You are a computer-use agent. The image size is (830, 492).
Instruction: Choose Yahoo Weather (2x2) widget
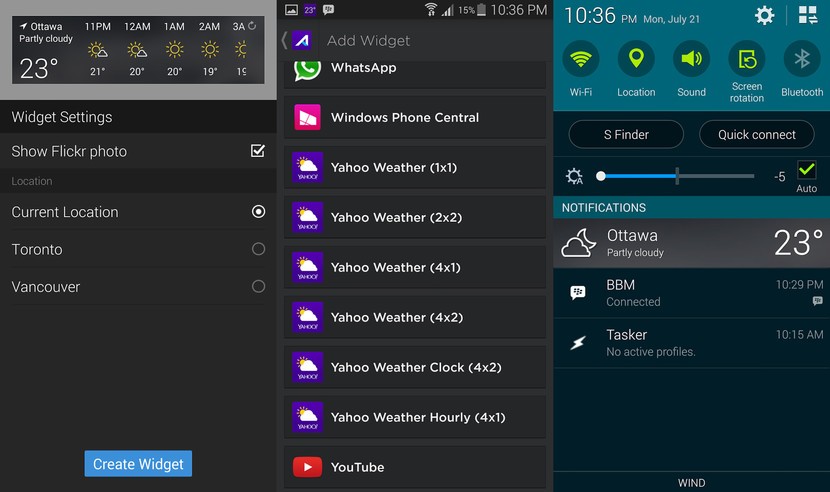414,217
